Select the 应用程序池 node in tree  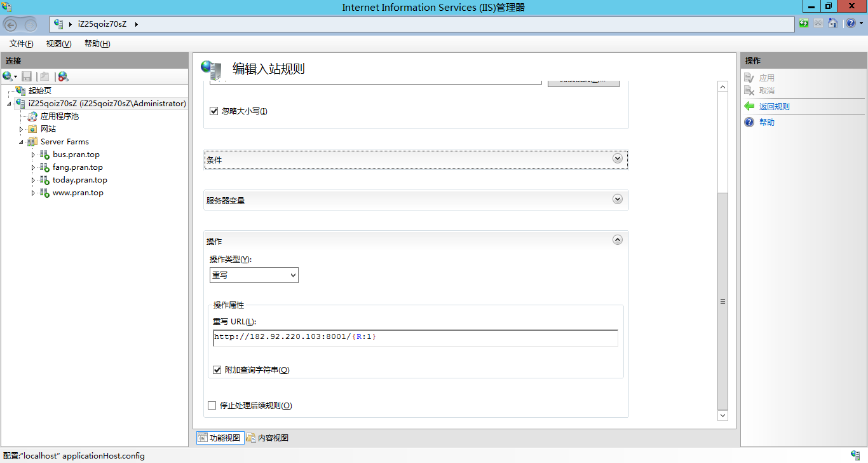tap(59, 116)
